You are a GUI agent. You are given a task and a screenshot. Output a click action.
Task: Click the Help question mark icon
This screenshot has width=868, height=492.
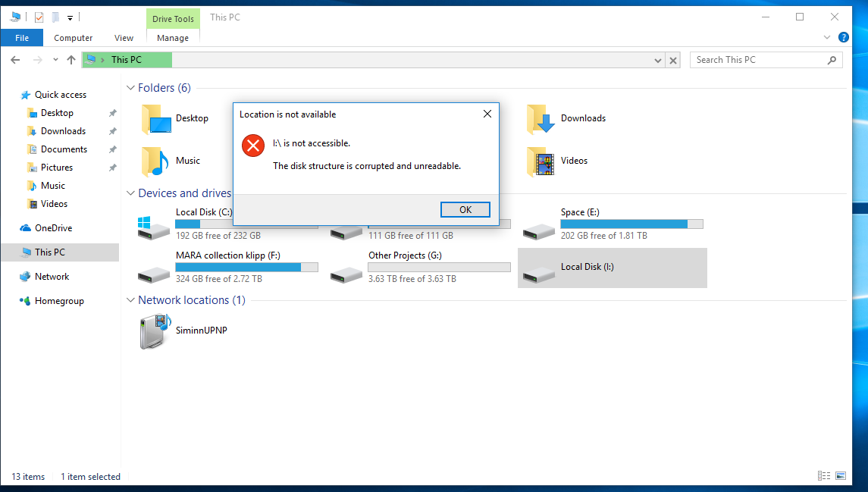843,37
